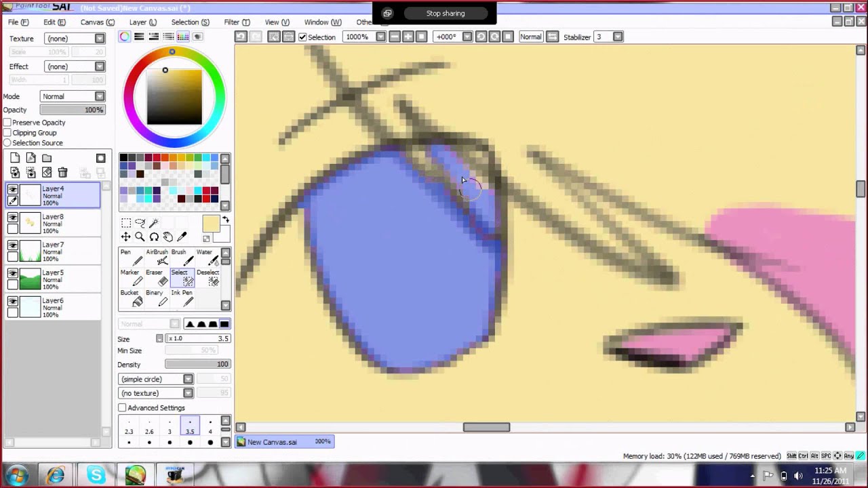Viewport: 868px width, 488px height.
Task: Open the Canvas menu
Action: pyautogui.click(x=97, y=22)
